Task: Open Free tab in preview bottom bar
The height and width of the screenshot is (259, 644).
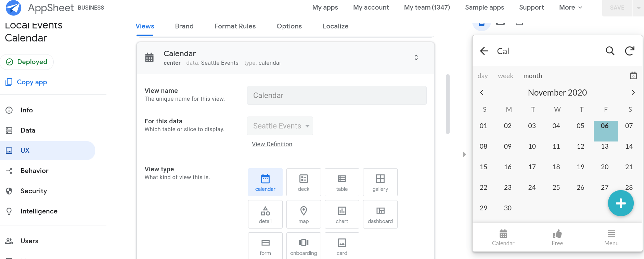Action: click(557, 238)
